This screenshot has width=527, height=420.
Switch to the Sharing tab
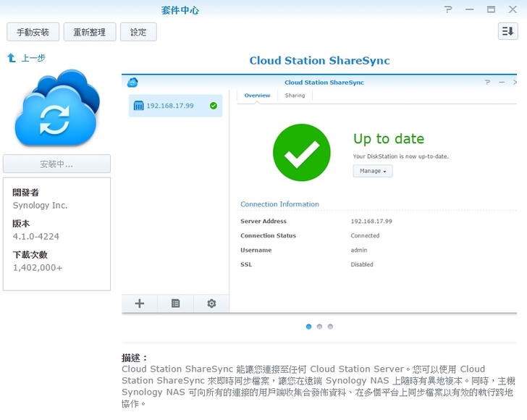click(295, 96)
